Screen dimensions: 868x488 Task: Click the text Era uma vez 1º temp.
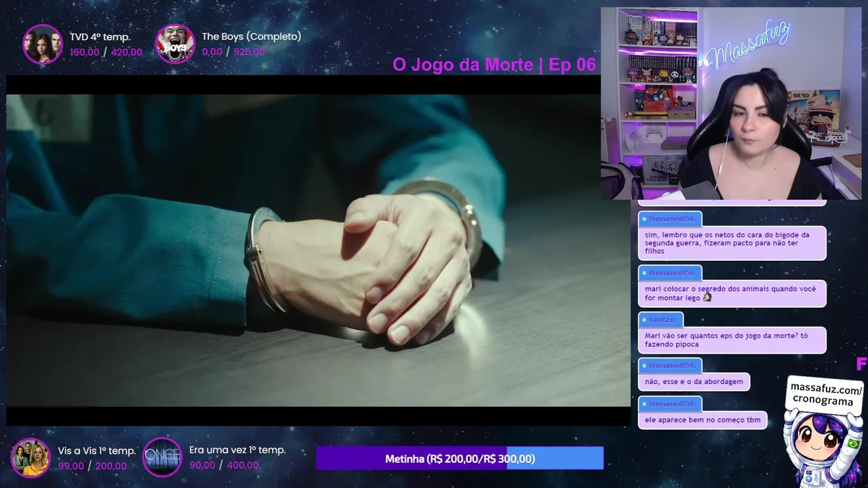click(237, 450)
